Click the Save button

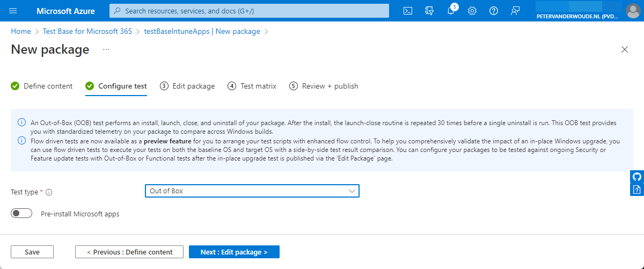32,252
